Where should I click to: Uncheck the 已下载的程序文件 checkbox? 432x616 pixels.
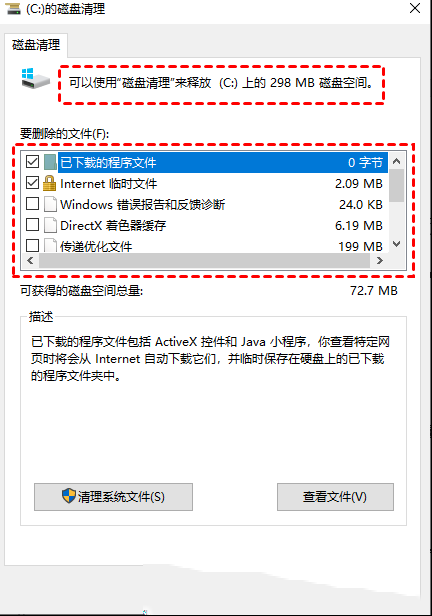[32, 161]
